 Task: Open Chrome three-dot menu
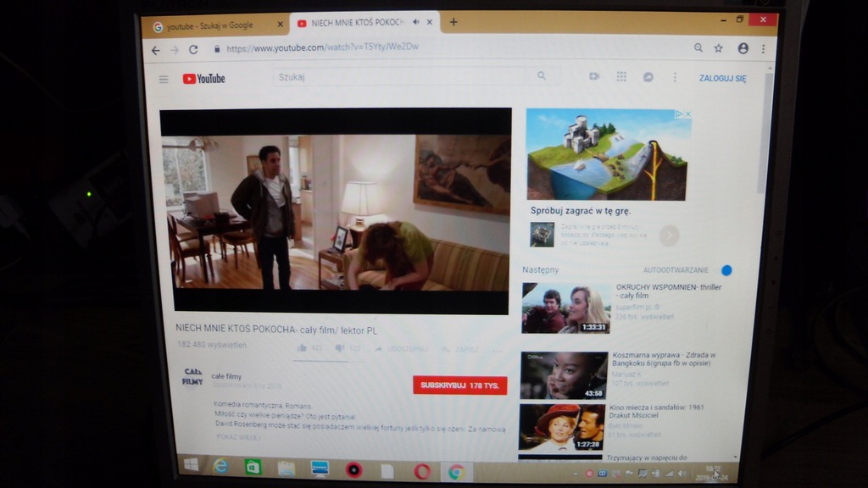click(x=764, y=48)
